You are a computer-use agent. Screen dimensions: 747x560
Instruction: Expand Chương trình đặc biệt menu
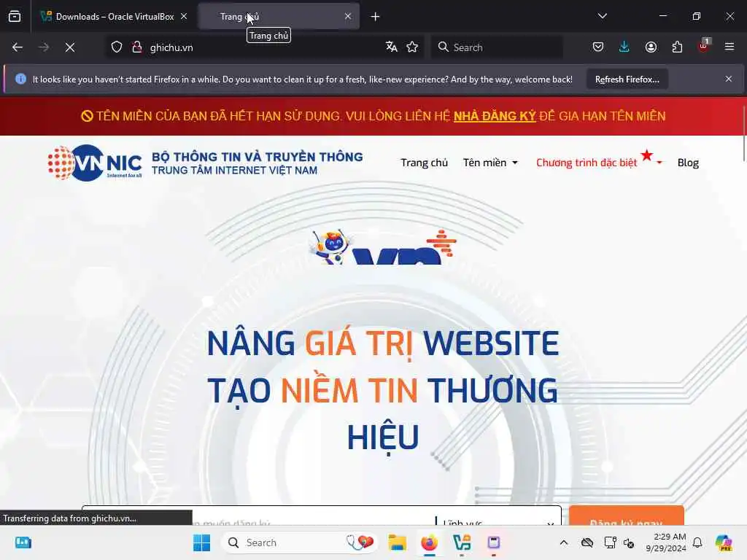click(599, 163)
